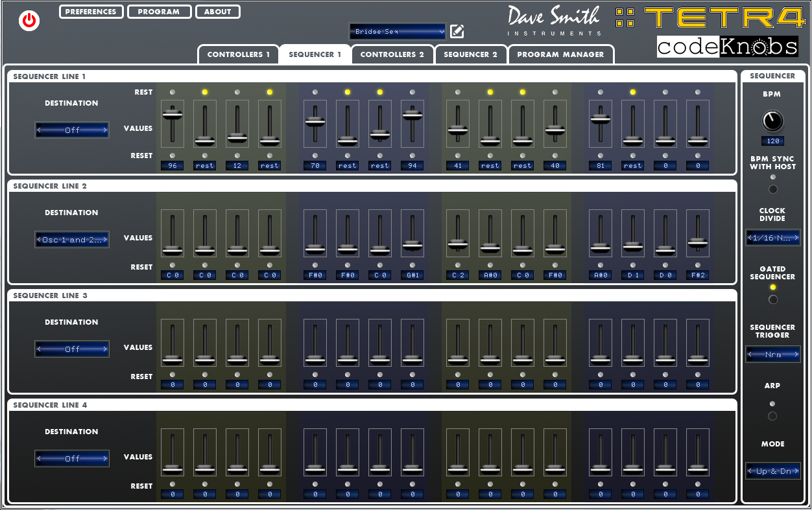The height and width of the screenshot is (510, 812).
Task: Click the Reset LED under Line 3 step 16
Action: point(698,375)
